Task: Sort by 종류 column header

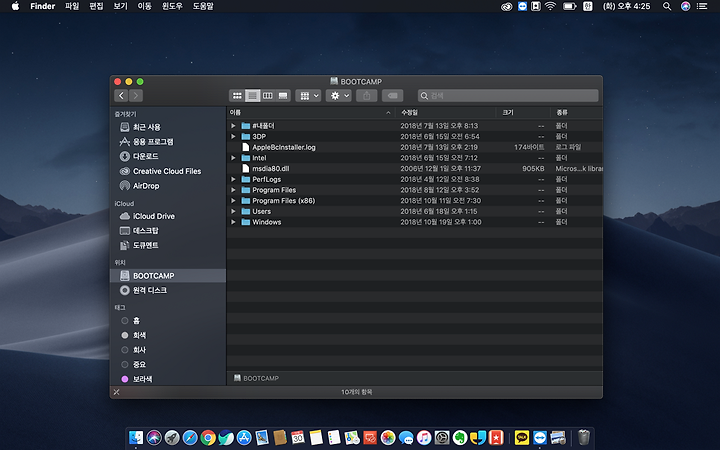Action: click(576, 112)
